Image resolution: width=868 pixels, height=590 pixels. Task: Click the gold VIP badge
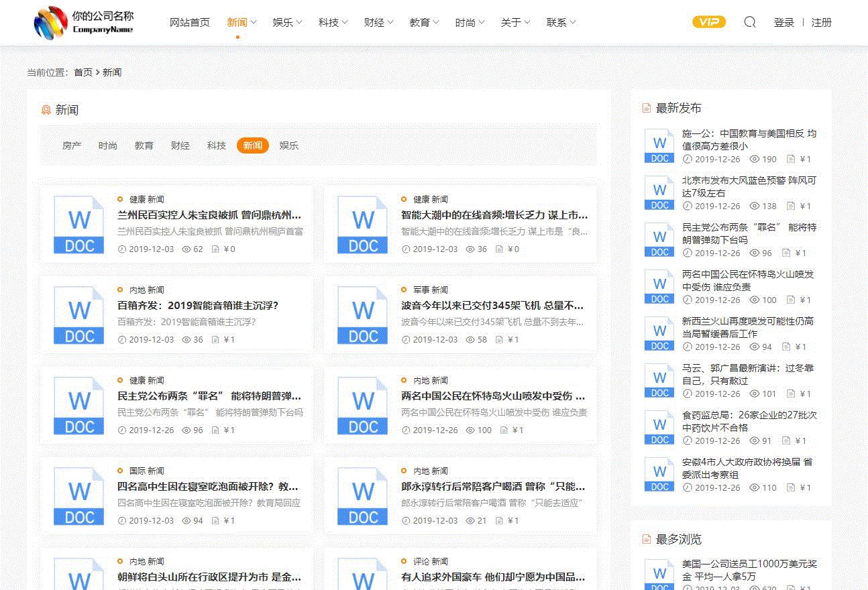pyautogui.click(x=709, y=22)
